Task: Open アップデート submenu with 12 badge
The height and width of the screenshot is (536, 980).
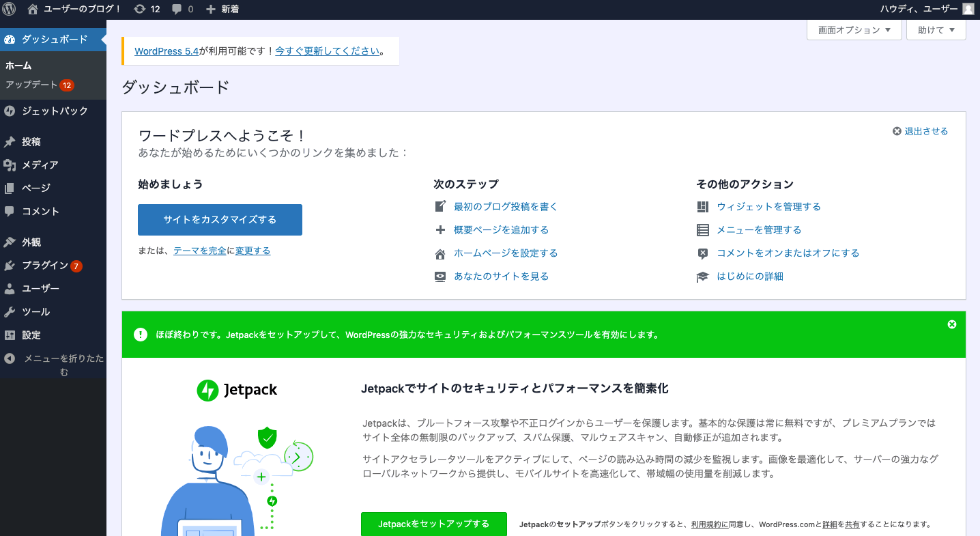Action: (x=39, y=85)
